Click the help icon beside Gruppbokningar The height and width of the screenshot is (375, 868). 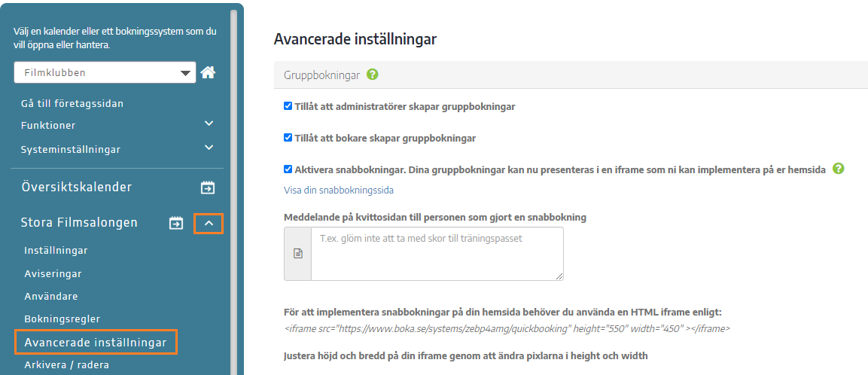tap(372, 75)
